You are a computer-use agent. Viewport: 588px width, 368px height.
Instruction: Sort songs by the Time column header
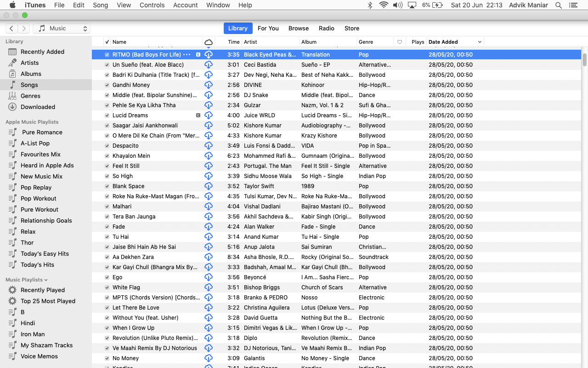click(x=234, y=42)
